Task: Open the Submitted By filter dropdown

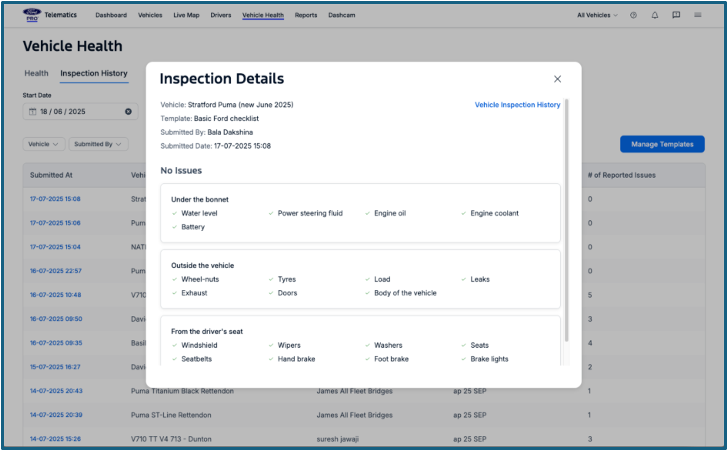Action: pos(98,144)
